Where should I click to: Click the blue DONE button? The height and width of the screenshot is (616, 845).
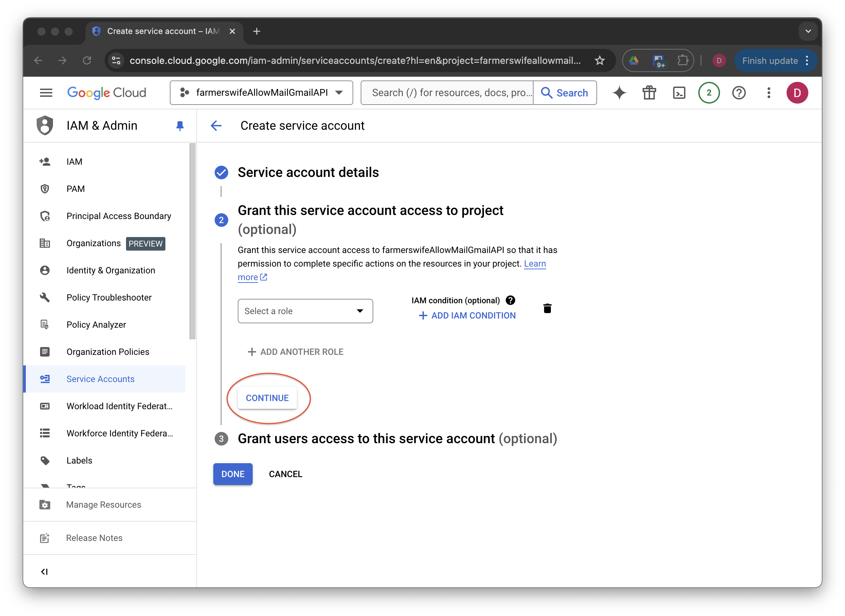[233, 474]
